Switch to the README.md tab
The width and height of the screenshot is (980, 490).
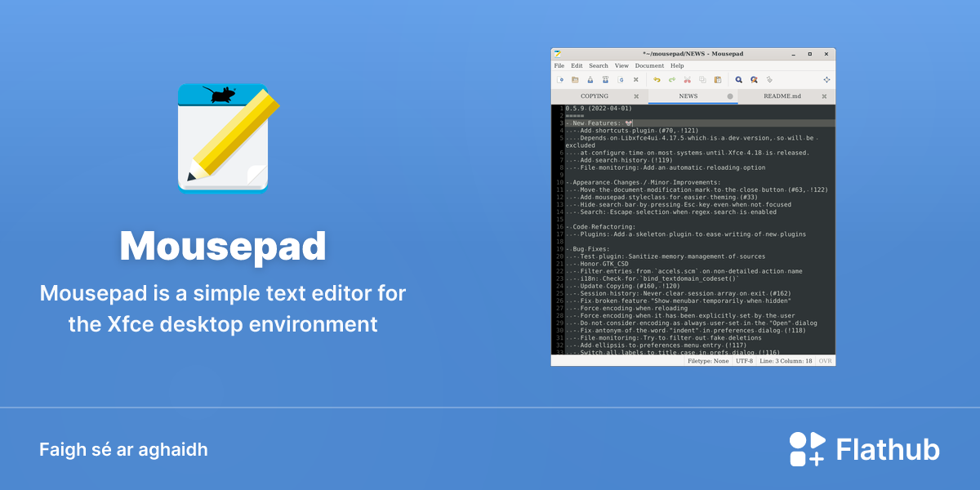(x=786, y=96)
